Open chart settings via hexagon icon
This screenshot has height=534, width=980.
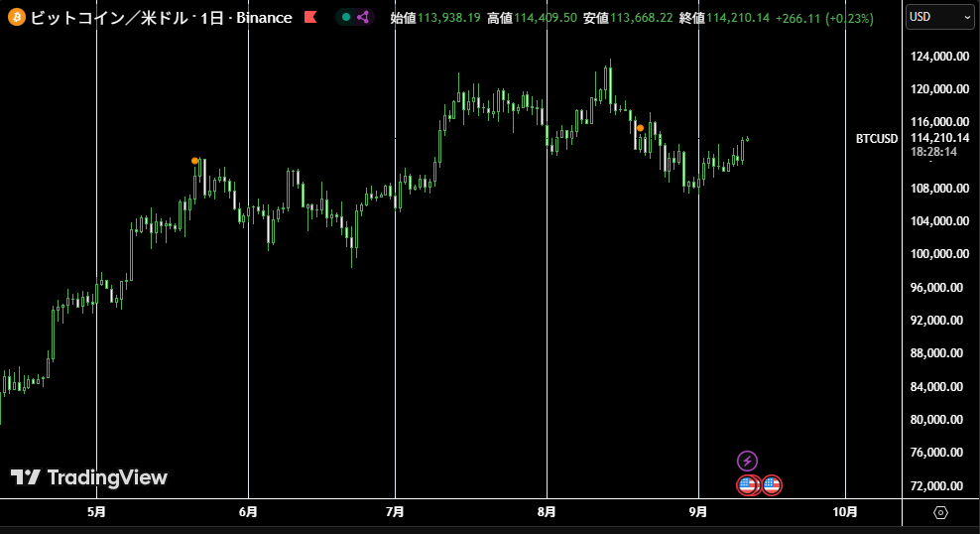(940, 512)
